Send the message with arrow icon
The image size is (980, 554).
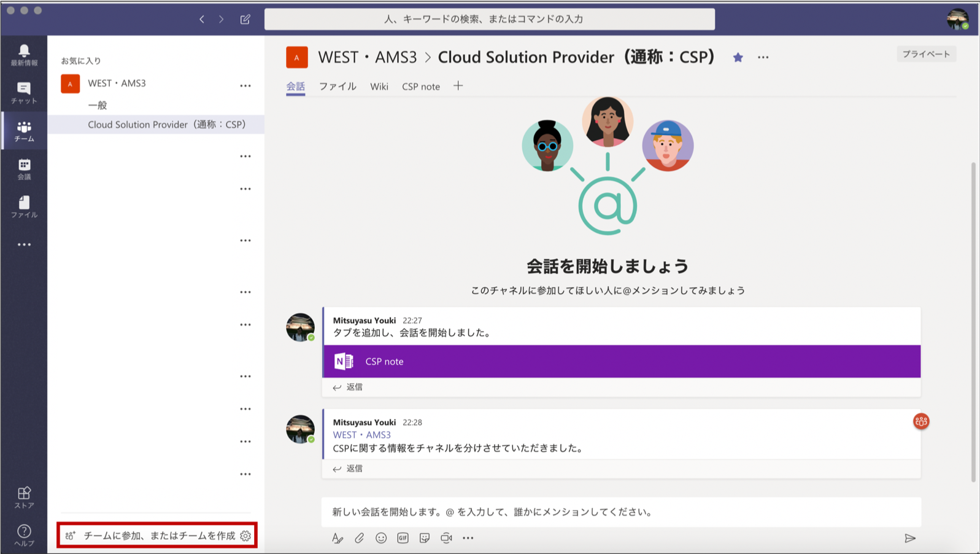click(910, 538)
